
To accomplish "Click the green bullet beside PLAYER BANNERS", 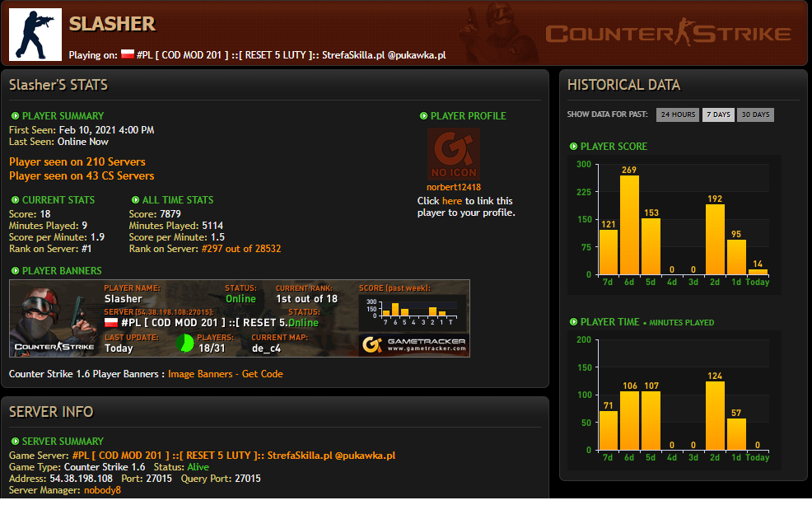I will [x=15, y=271].
